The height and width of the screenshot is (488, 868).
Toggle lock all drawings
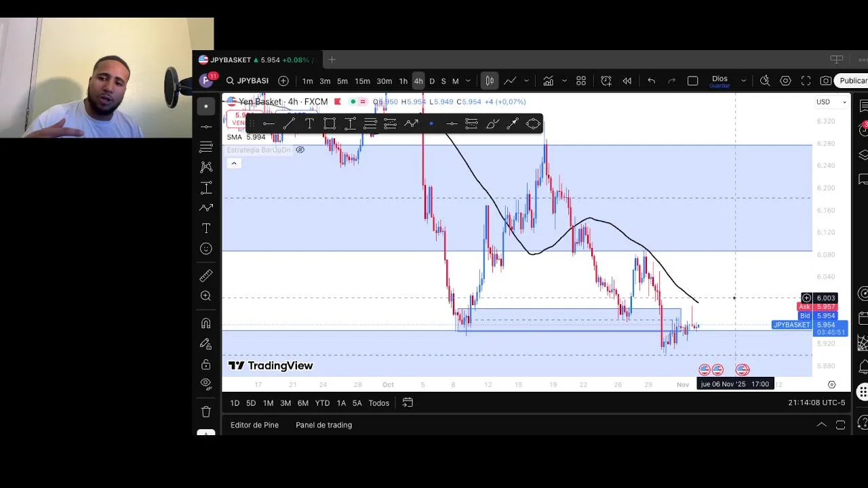pos(206,365)
